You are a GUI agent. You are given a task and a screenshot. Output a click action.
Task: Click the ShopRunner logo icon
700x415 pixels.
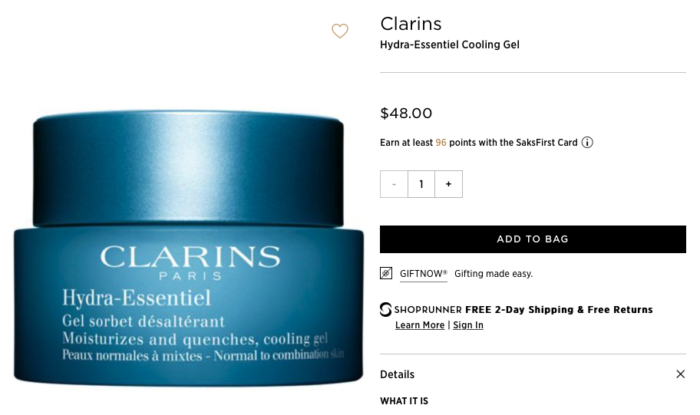(x=386, y=309)
